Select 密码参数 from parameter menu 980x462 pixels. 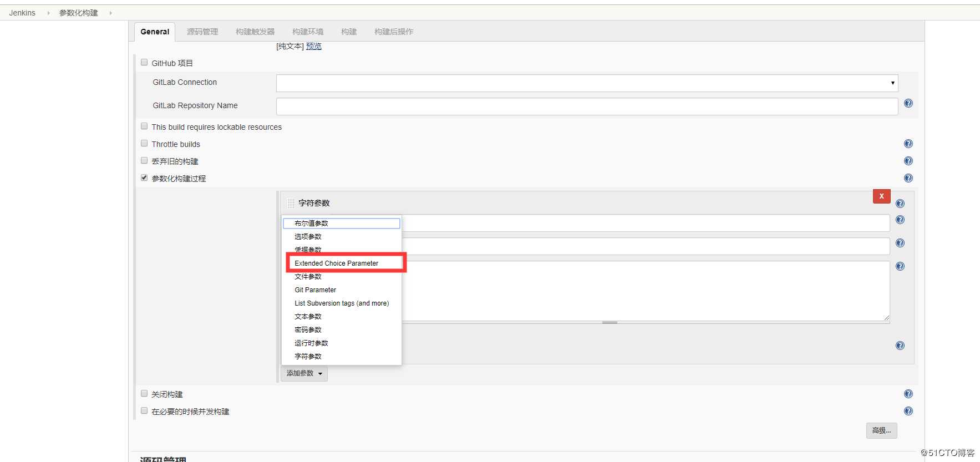341,329
